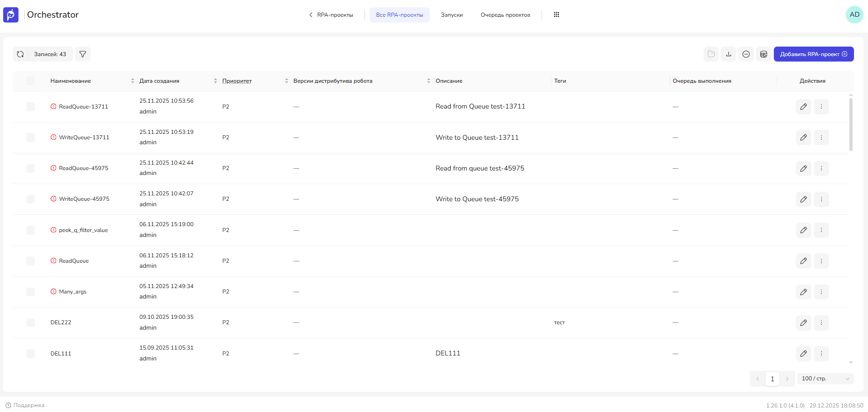
Task: Open the apps grid menu icon
Action: [x=556, y=15]
